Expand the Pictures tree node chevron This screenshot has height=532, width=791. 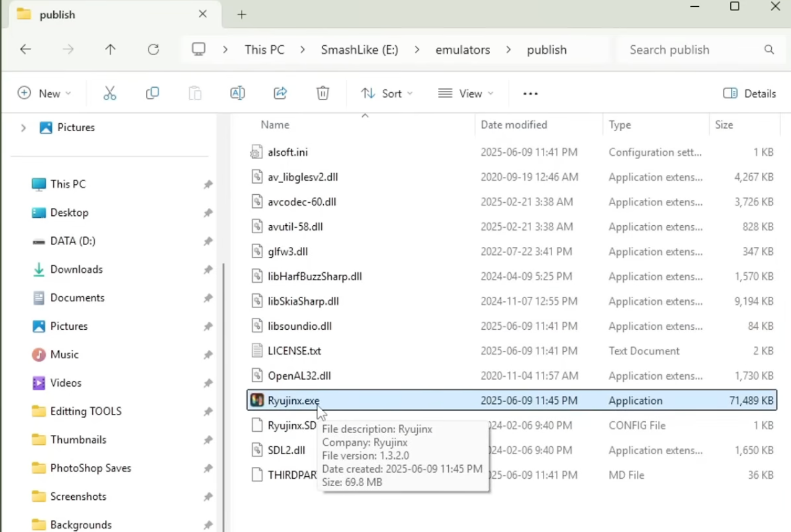(23, 127)
